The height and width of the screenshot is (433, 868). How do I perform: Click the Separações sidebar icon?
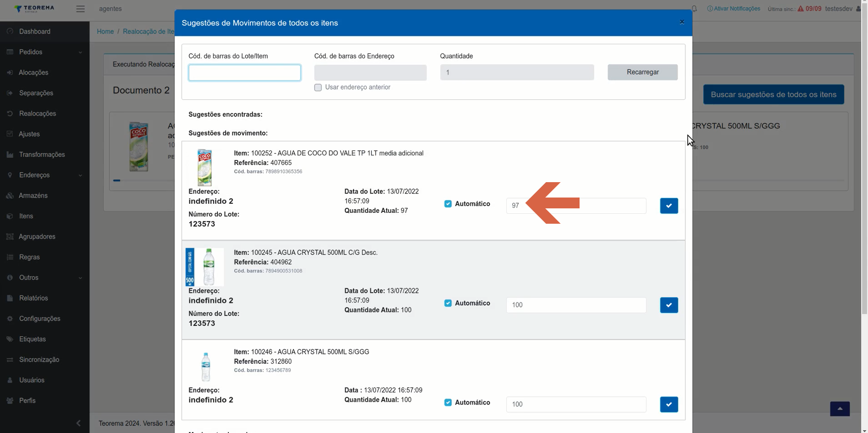pos(10,93)
